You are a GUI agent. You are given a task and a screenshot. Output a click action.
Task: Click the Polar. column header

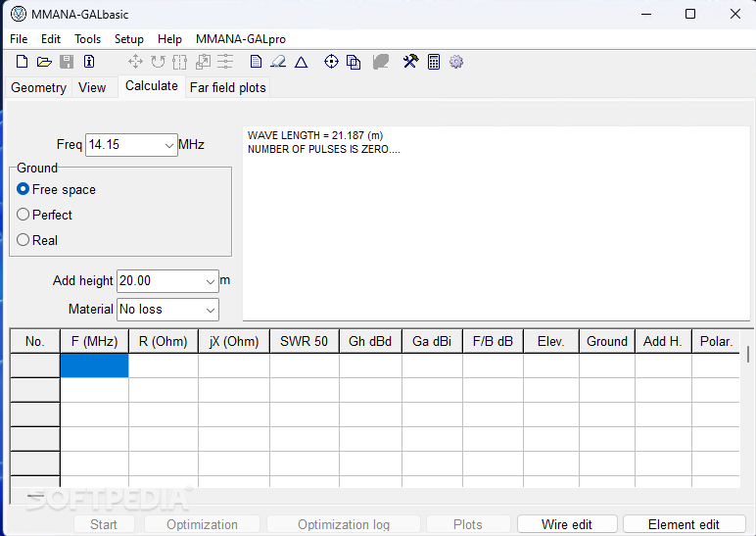point(716,342)
